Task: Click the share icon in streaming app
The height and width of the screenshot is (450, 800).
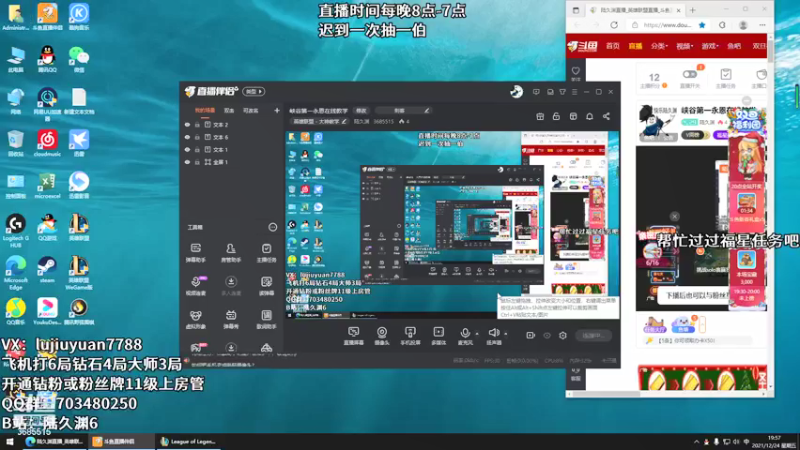Action: coord(606,116)
